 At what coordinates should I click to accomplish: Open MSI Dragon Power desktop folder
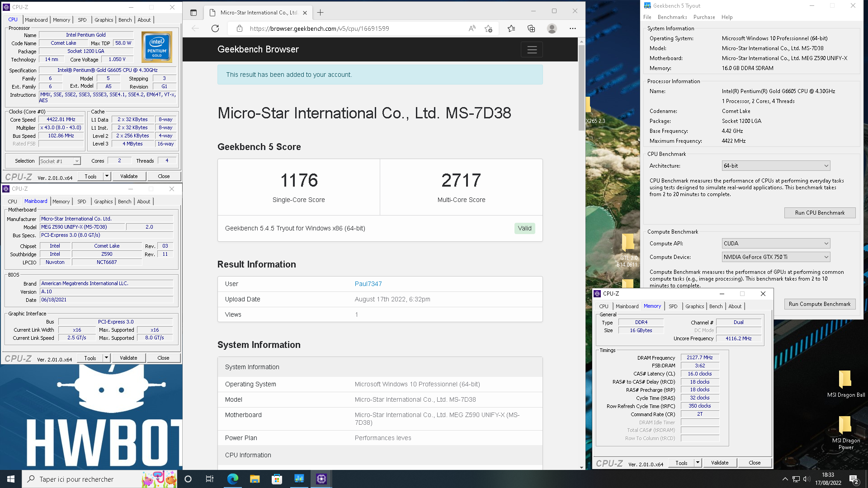coord(845,433)
